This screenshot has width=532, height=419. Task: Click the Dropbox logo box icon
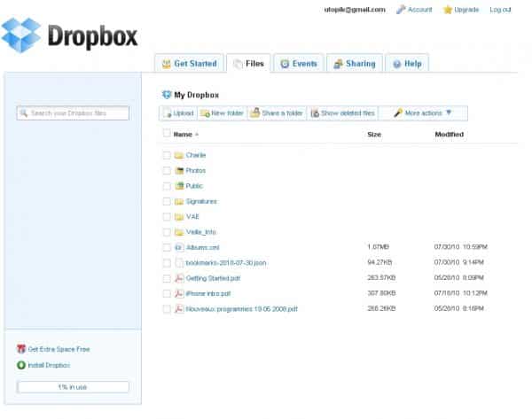pos(21,35)
